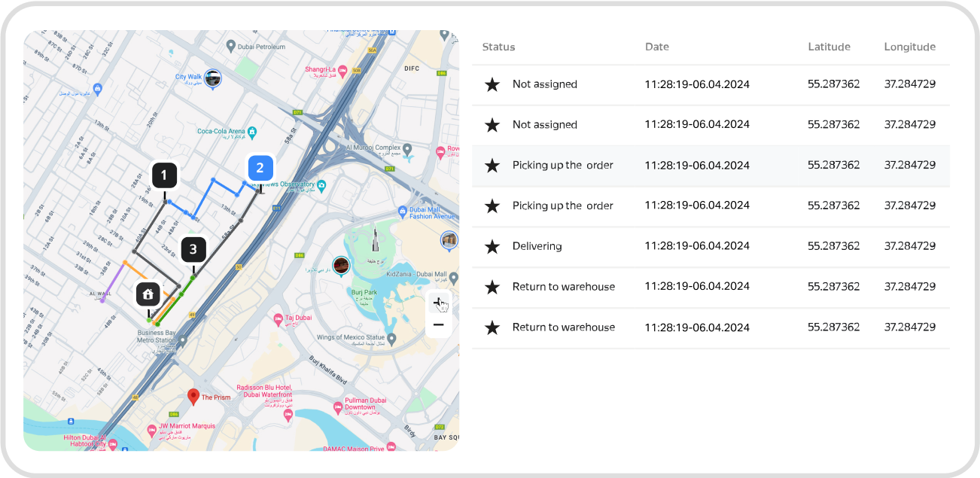
Task: Toggle star on first Picking up the order row
Action: point(492,166)
